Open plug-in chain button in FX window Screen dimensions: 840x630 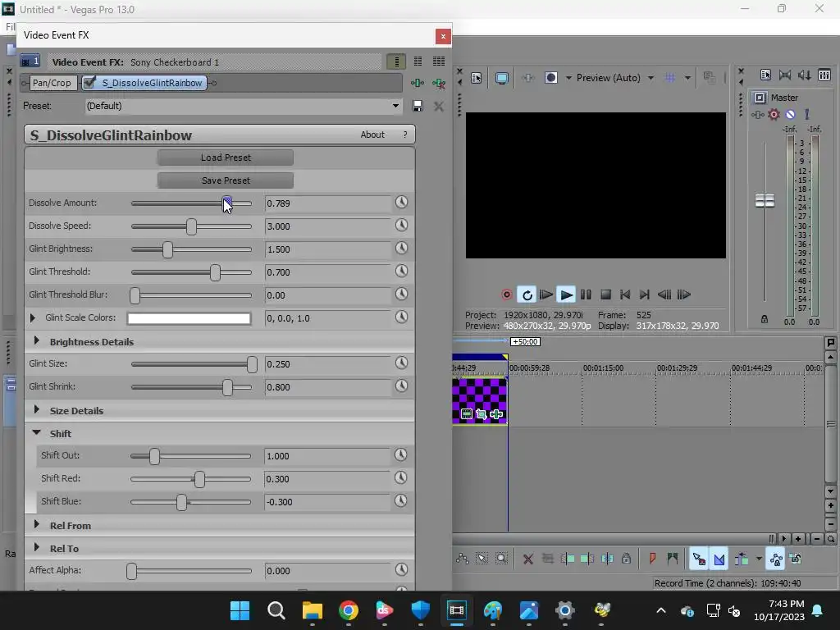[418, 83]
